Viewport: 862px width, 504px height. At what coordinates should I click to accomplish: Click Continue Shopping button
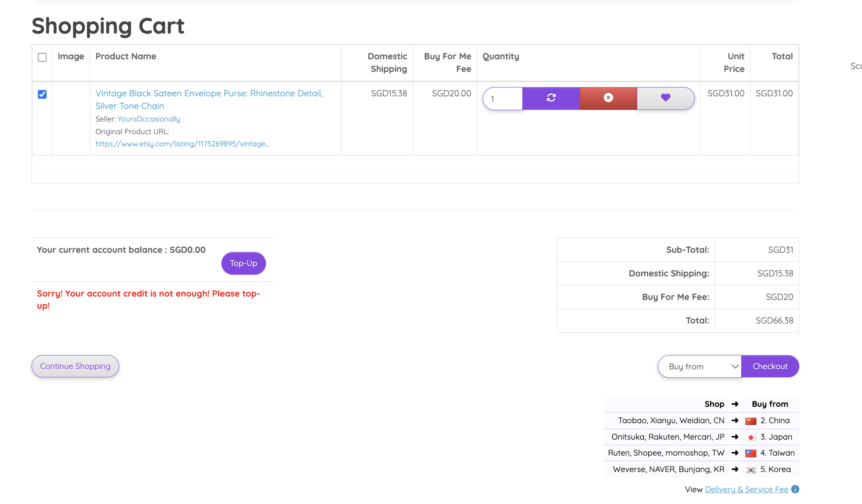click(x=75, y=366)
